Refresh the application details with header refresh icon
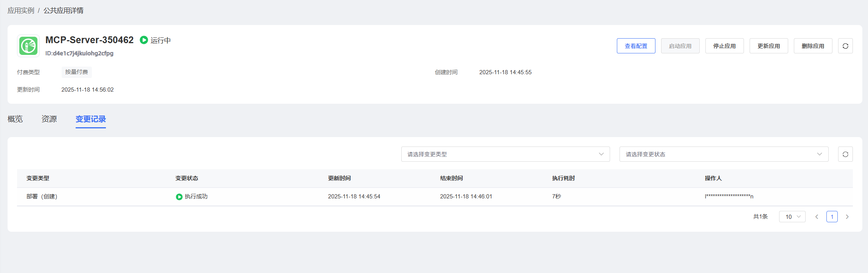The height and width of the screenshot is (273, 868). pyautogui.click(x=845, y=46)
